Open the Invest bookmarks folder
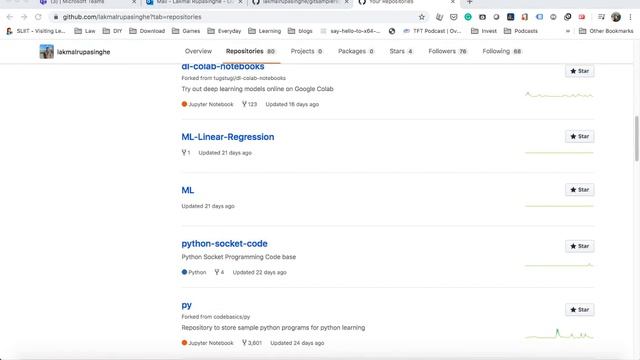This screenshot has width=640, height=360. tap(484, 31)
